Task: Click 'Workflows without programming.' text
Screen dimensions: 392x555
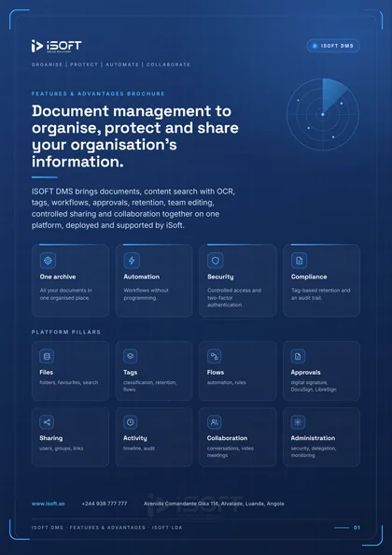Action: pyautogui.click(x=146, y=294)
